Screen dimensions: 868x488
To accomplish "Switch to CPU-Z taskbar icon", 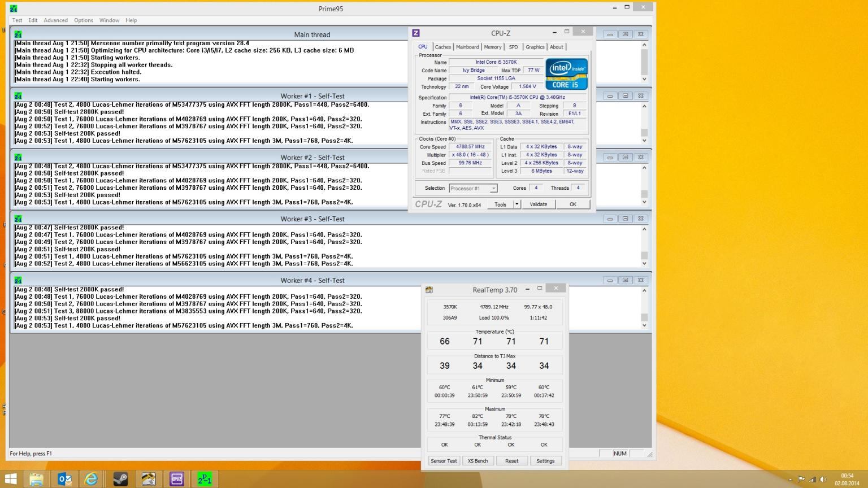I will (x=176, y=480).
